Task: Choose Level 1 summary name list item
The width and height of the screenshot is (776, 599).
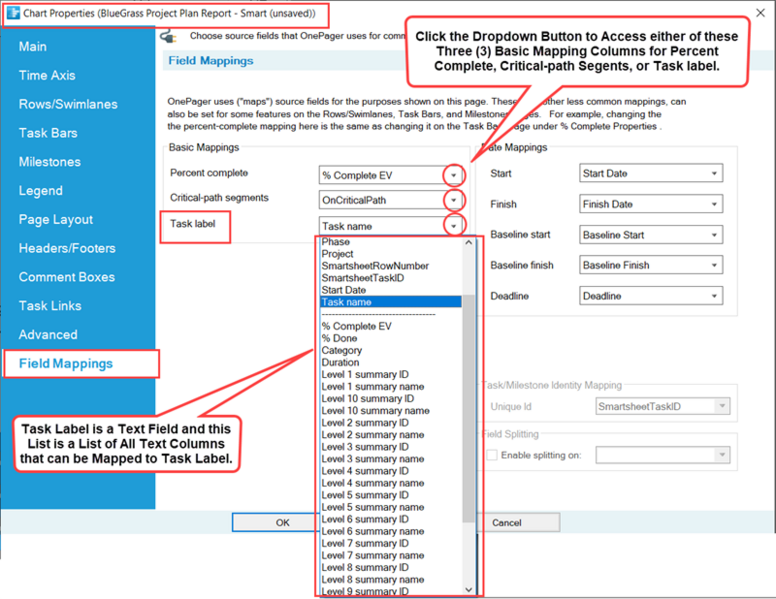Action: pyautogui.click(x=373, y=387)
